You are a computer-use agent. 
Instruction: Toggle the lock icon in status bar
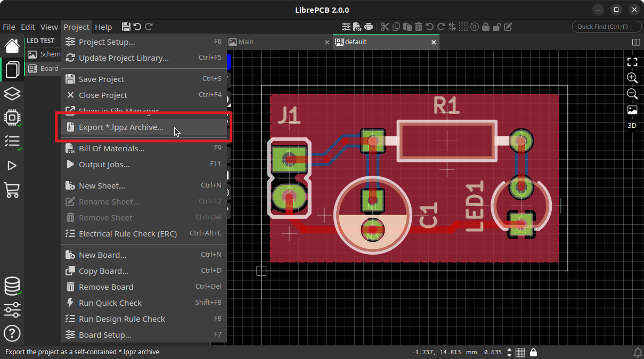point(533,352)
